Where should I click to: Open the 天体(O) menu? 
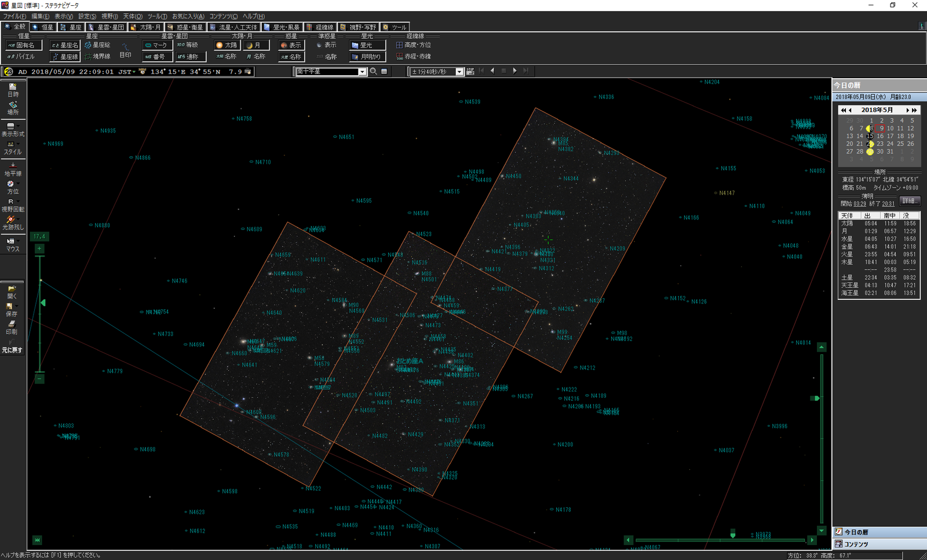133,16
